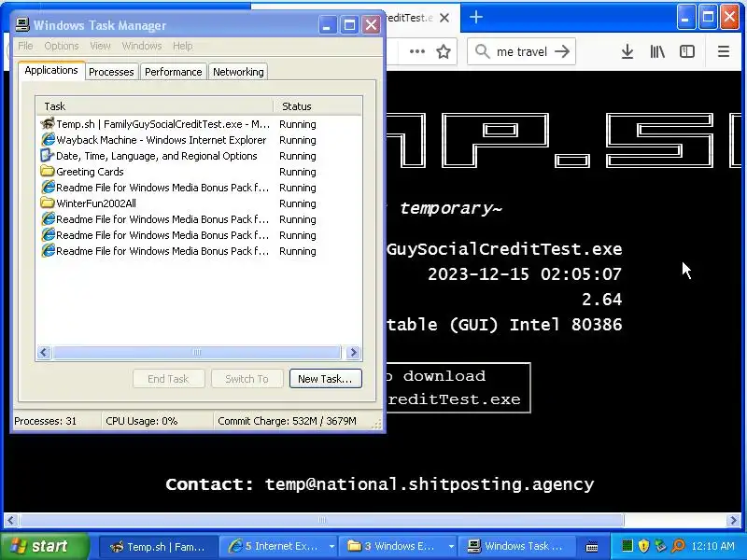Screen dimensions: 747x560
Task: Click the Start button
Action: [x=45, y=546]
